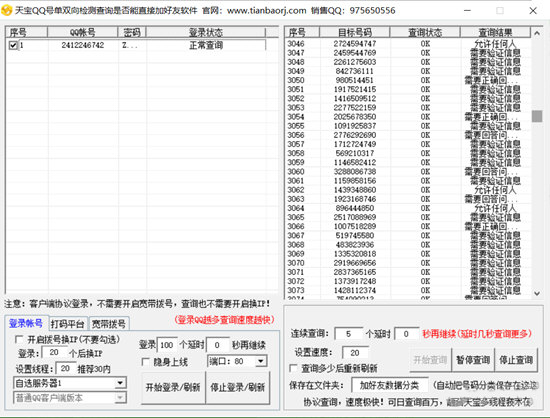Image resolution: width=550 pixels, height=418 pixels.
Task: Select target number 2919669656
Action: (355, 263)
